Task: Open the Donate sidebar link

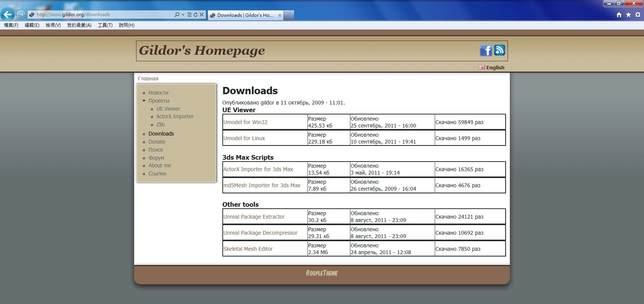Action: coord(157,142)
